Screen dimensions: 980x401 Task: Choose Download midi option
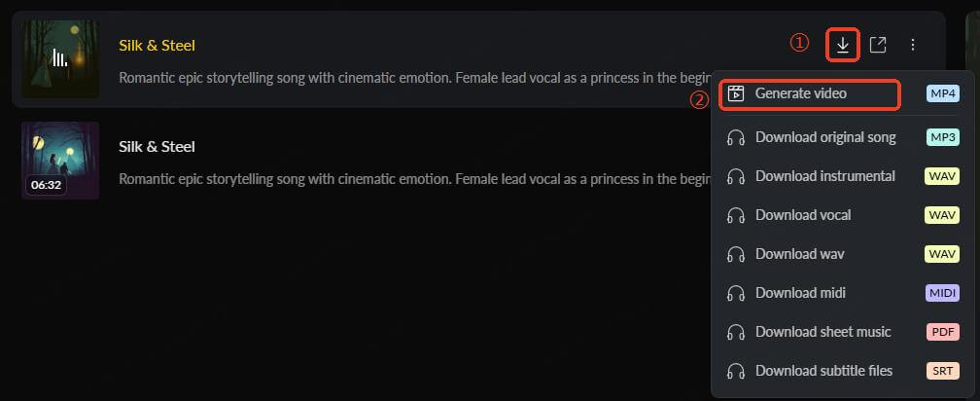coord(802,293)
